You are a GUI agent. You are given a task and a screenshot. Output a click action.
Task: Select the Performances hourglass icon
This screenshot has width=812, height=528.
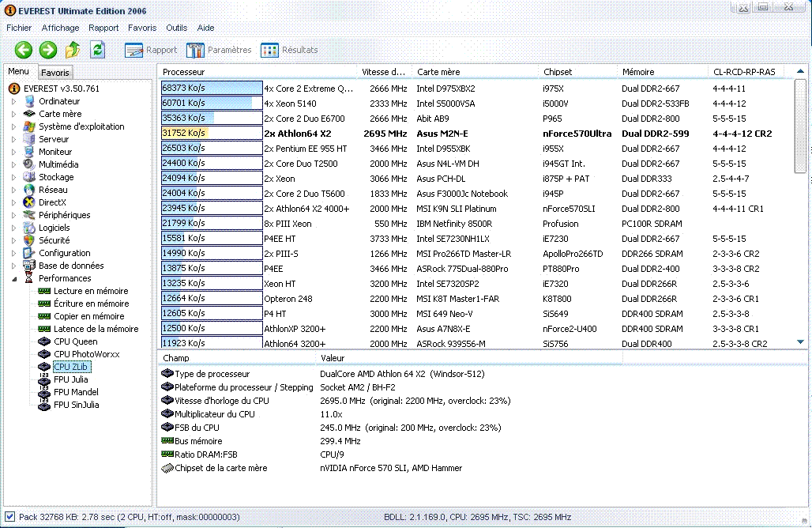[29, 278]
